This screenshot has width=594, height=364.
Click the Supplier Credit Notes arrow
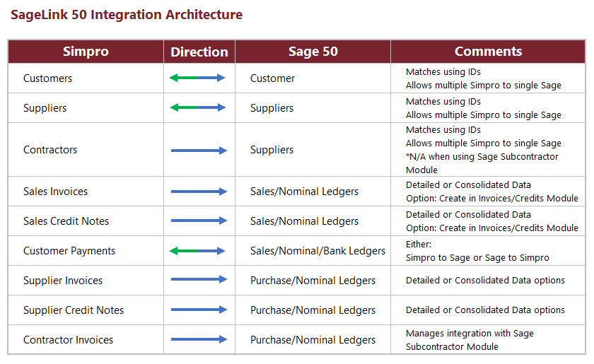click(x=199, y=310)
